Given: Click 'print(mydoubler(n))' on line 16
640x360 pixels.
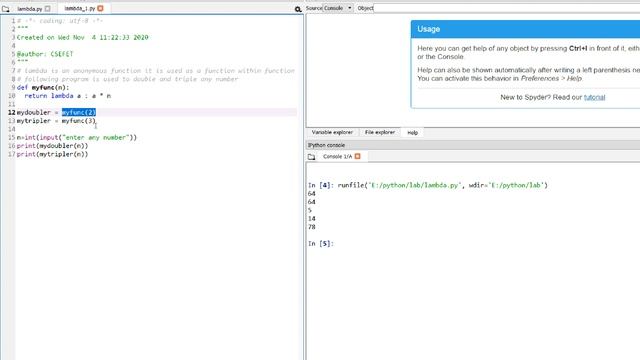Looking at the screenshot, I should click(x=52, y=146).
